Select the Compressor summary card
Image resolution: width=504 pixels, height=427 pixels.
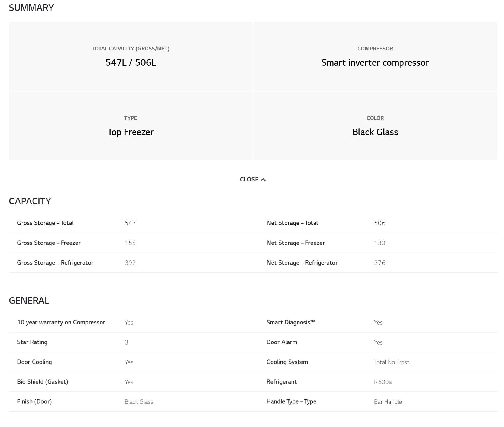click(375, 56)
